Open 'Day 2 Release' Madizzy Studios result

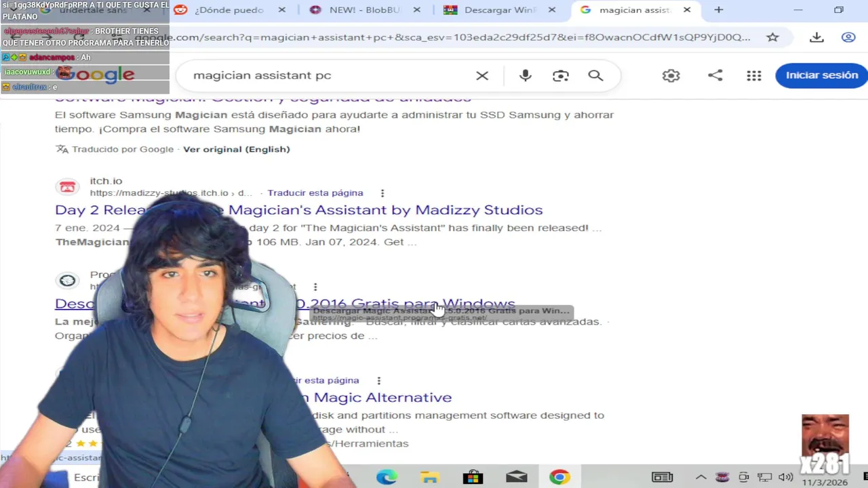click(299, 210)
